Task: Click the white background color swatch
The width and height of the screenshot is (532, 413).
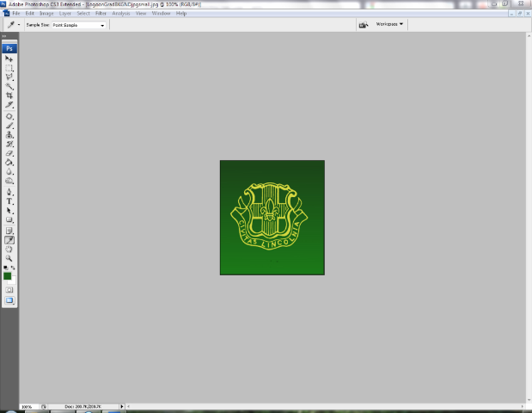Action: pyautogui.click(x=13, y=281)
